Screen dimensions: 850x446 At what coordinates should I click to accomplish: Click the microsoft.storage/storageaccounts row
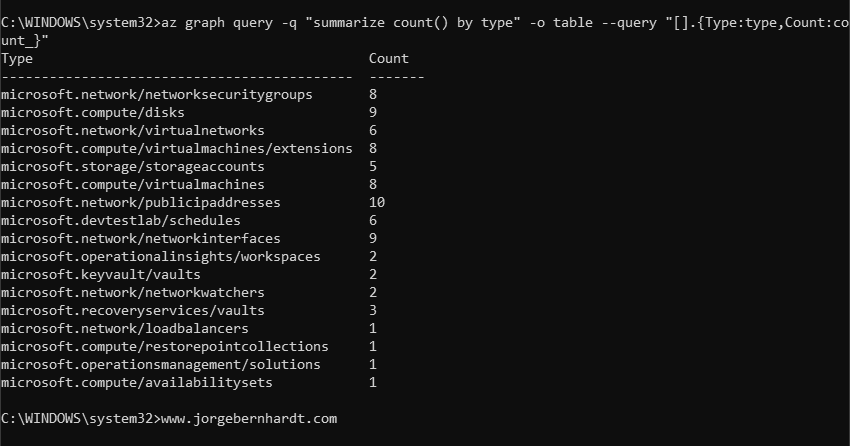[x=132, y=167]
